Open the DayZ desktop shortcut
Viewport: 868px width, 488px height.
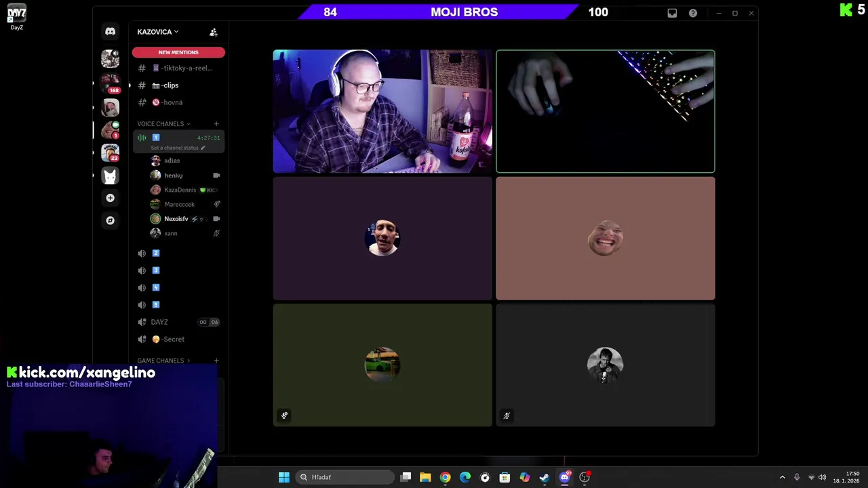point(17,17)
